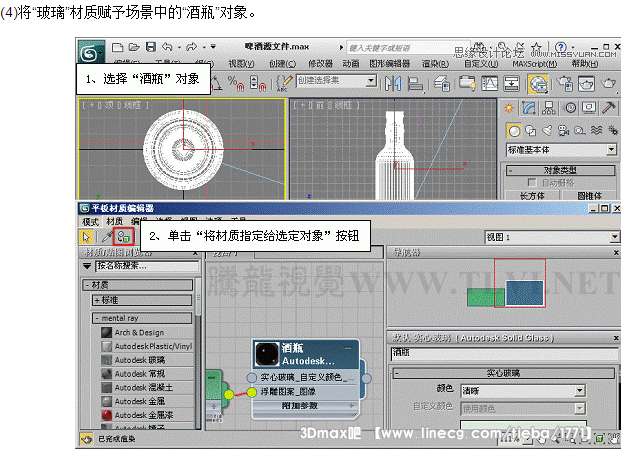Click the Edit Named Selection Sets icon
The image size is (621, 450).
click(284, 83)
